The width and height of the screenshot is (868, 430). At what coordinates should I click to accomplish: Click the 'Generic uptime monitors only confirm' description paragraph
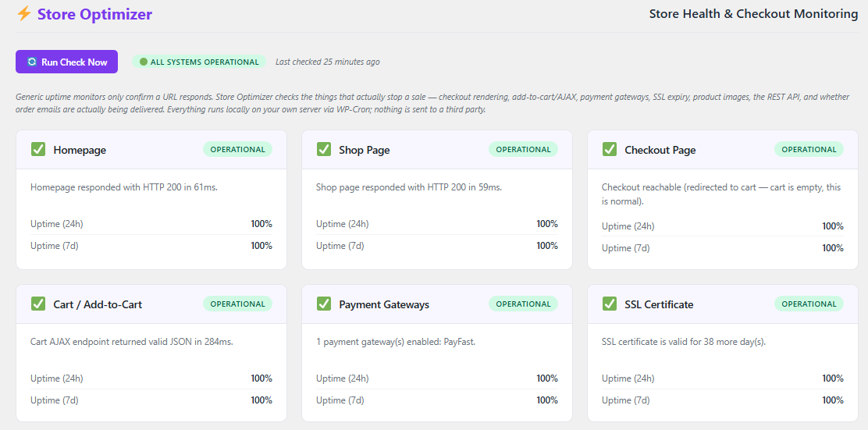432,103
